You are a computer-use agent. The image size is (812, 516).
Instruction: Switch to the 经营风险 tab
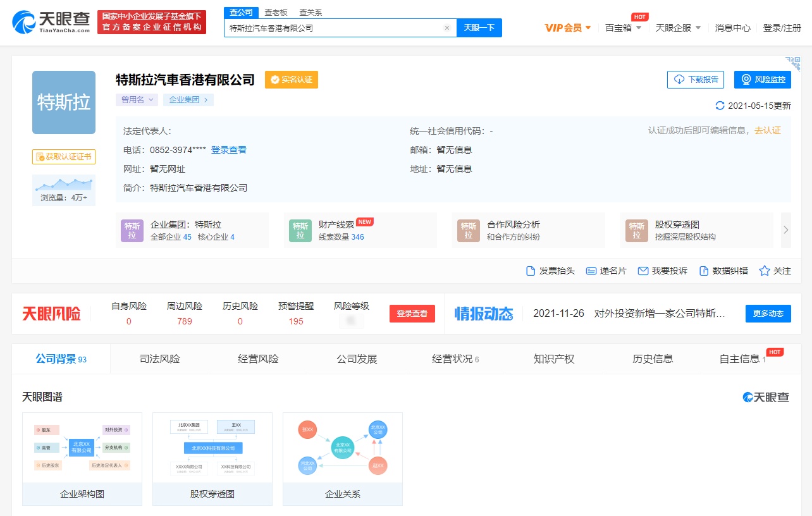258,359
